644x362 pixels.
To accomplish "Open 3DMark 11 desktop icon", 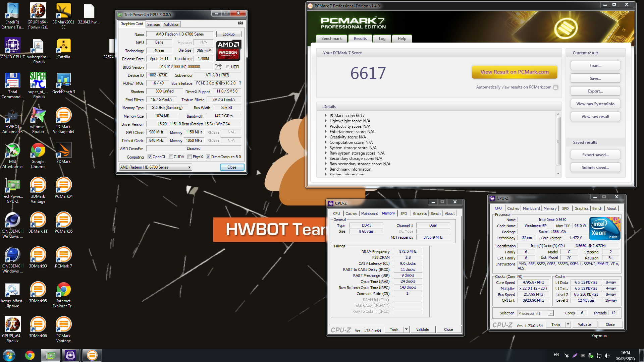I will click(x=38, y=222).
